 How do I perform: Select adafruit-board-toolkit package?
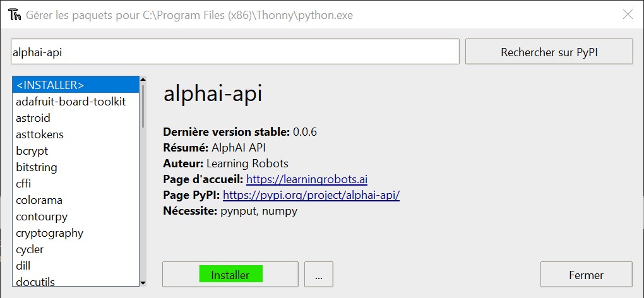71,102
